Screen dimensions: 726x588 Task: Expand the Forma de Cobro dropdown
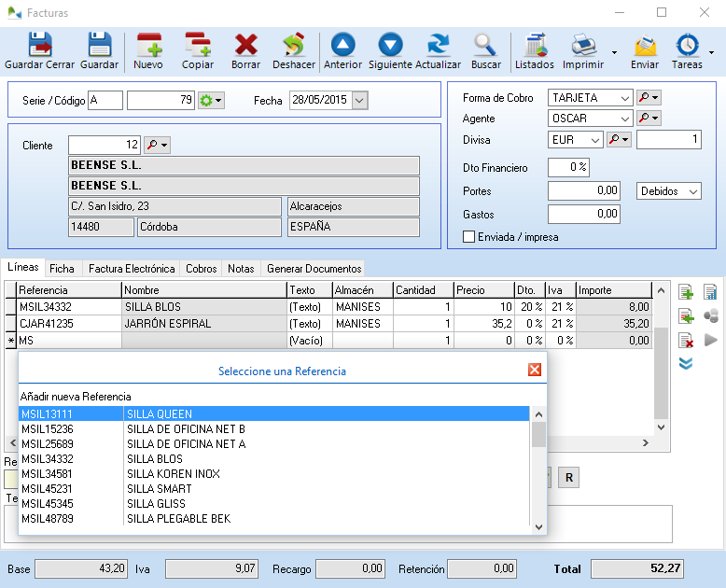624,97
